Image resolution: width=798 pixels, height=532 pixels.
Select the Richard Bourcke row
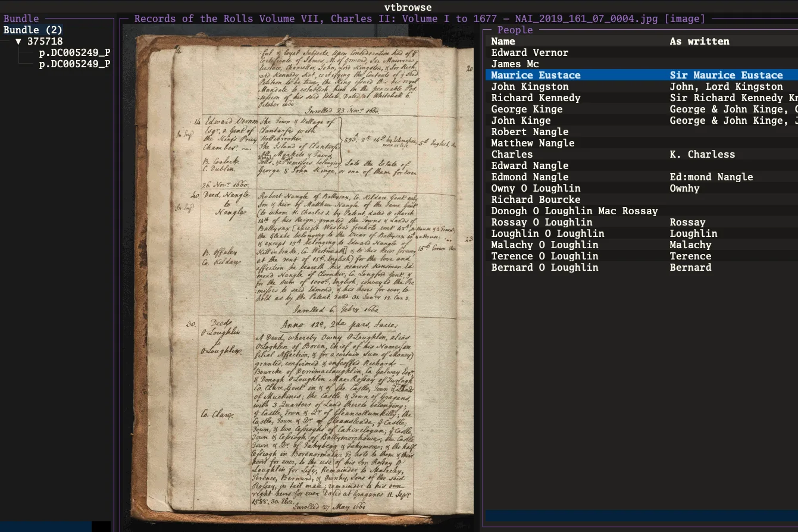[641, 199]
